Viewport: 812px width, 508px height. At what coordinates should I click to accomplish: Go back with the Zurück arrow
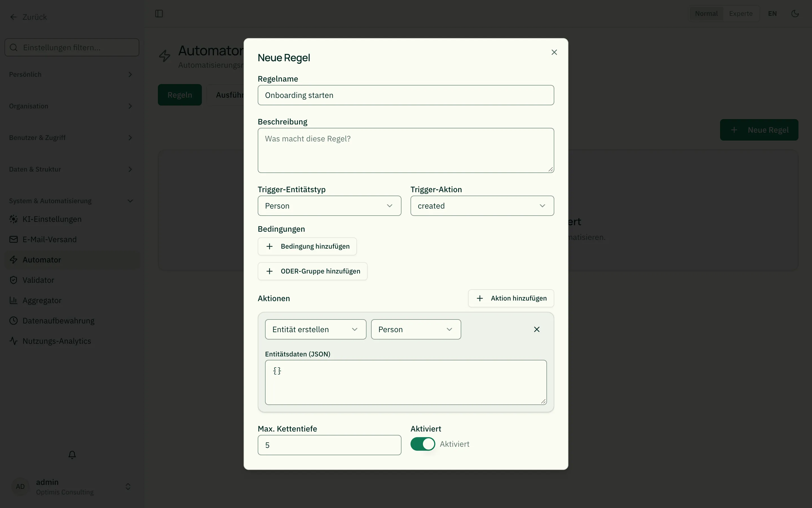pyautogui.click(x=28, y=17)
